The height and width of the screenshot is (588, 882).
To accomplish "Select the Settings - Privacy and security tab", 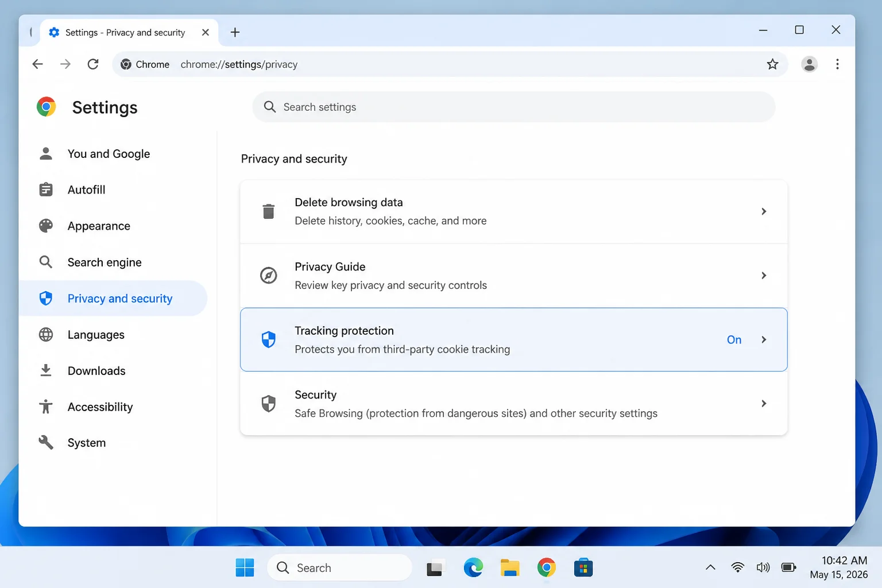I will pos(129,33).
